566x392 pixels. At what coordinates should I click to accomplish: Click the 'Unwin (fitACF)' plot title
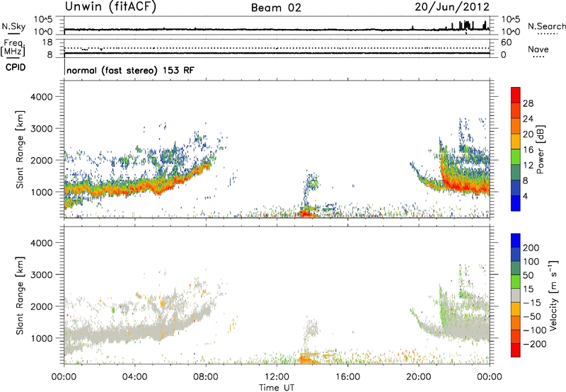110,6
